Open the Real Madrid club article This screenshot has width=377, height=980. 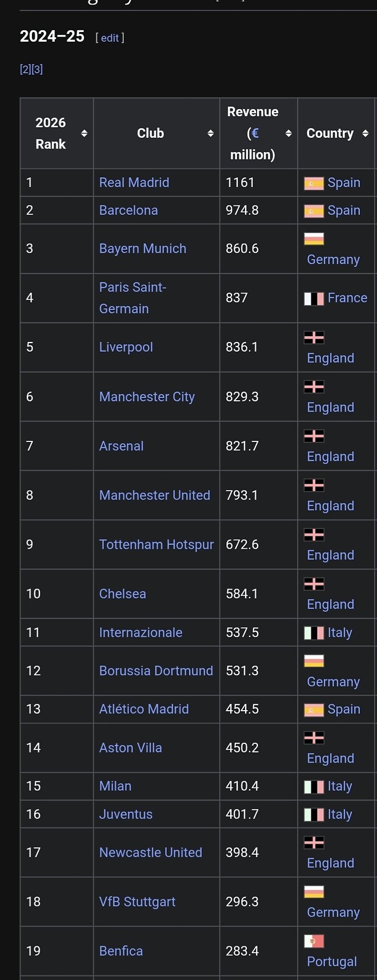(134, 182)
